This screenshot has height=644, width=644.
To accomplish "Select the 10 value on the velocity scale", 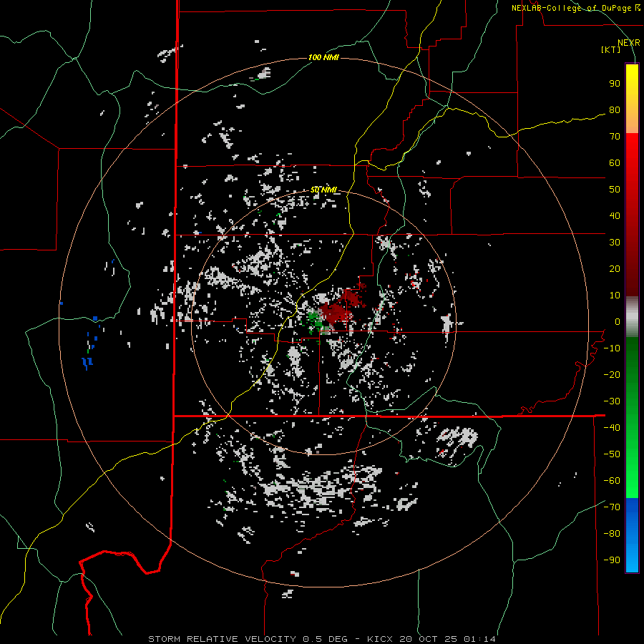I will point(615,296).
